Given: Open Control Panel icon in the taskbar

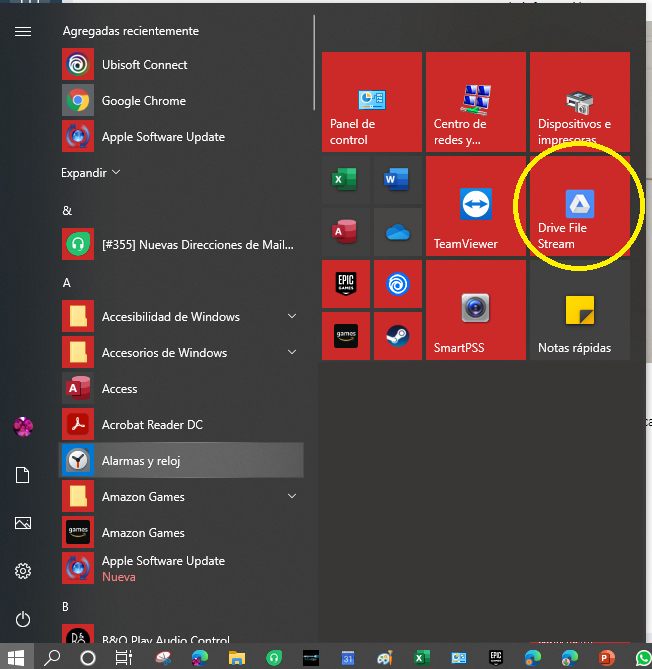Looking at the screenshot, I should point(459,657).
